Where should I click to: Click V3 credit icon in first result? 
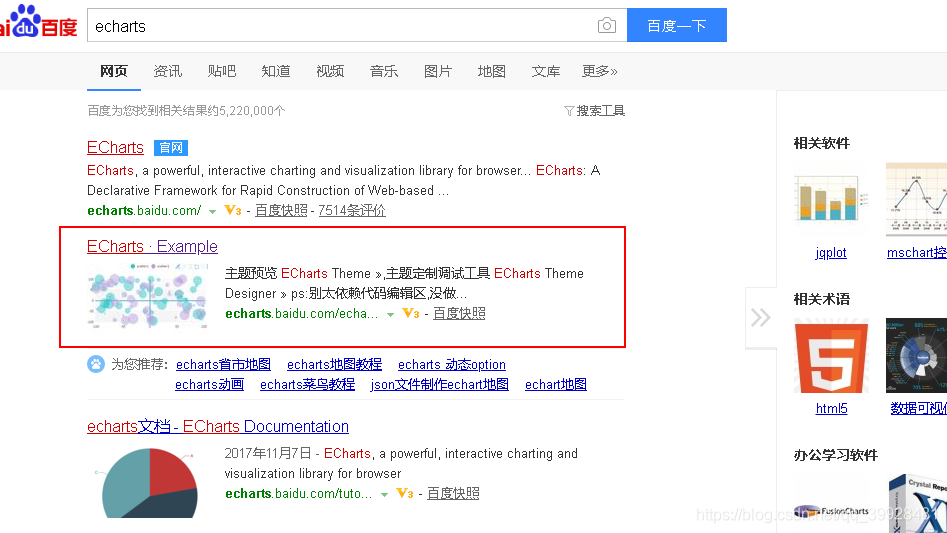pyautogui.click(x=233, y=210)
